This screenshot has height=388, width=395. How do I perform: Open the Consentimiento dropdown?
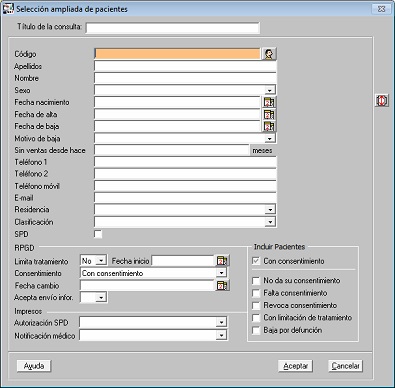click(221, 273)
